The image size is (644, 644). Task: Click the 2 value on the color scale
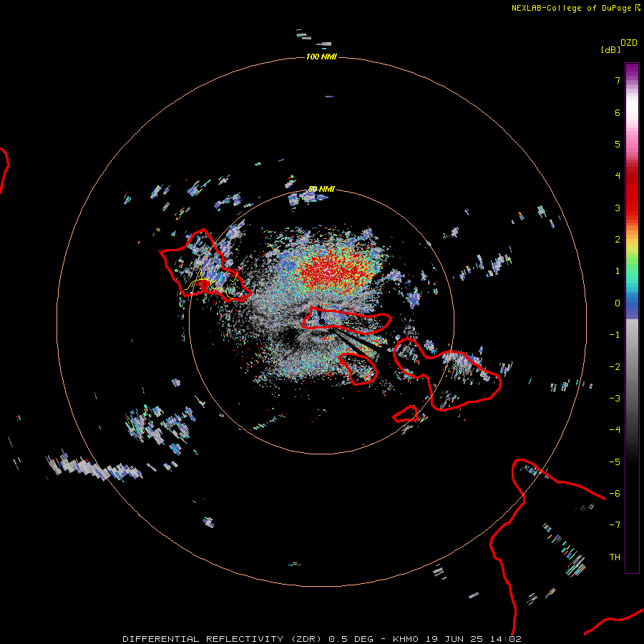tap(618, 240)
